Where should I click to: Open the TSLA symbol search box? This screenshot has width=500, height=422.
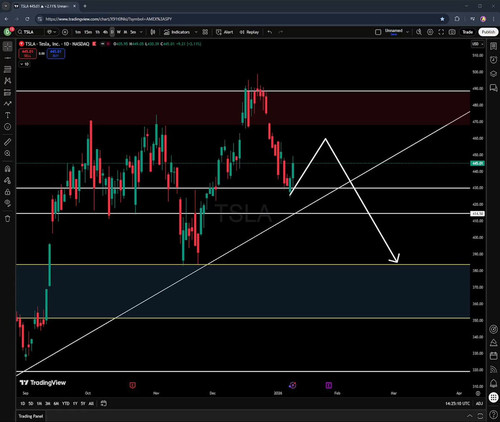[x=29, y=32]
